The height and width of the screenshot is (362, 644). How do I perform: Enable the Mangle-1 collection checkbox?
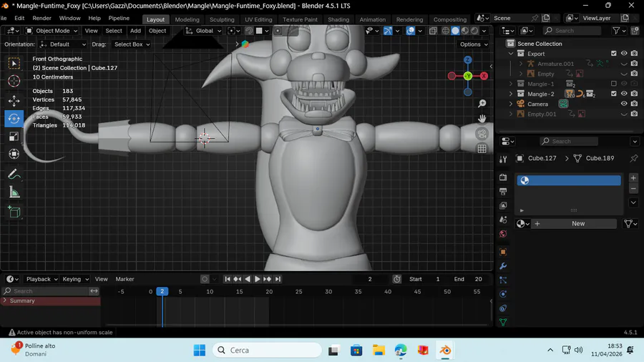click(613, 84)
